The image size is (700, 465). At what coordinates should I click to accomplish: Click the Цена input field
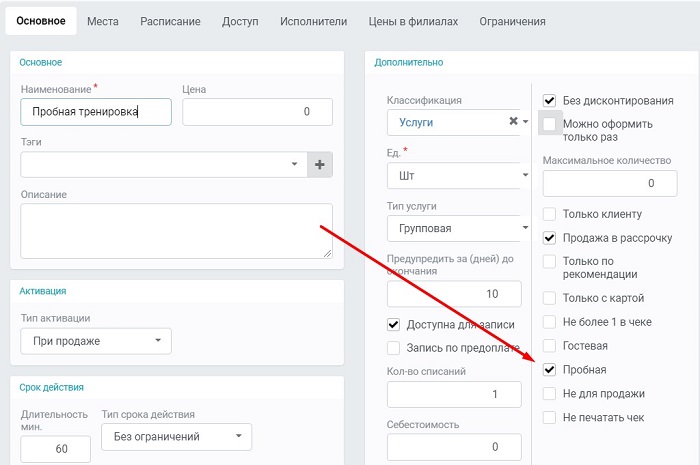pos(257,112)
